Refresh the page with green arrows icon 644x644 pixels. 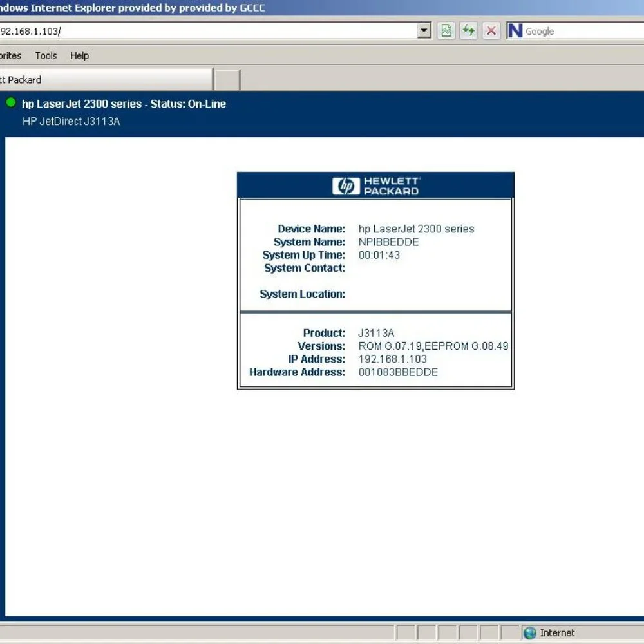coord(469,31)
